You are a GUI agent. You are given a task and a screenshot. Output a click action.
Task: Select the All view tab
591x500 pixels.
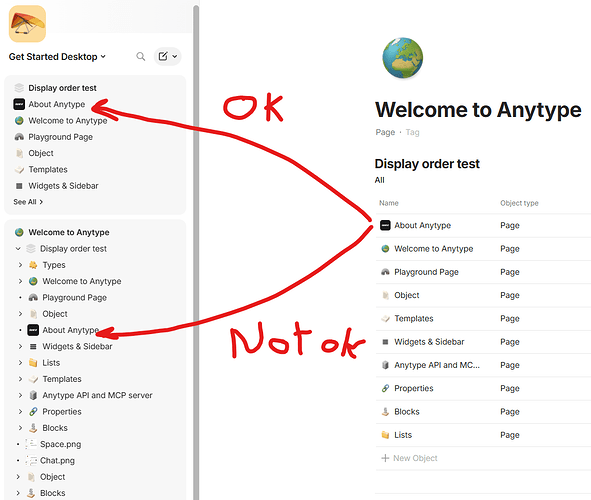380,180
